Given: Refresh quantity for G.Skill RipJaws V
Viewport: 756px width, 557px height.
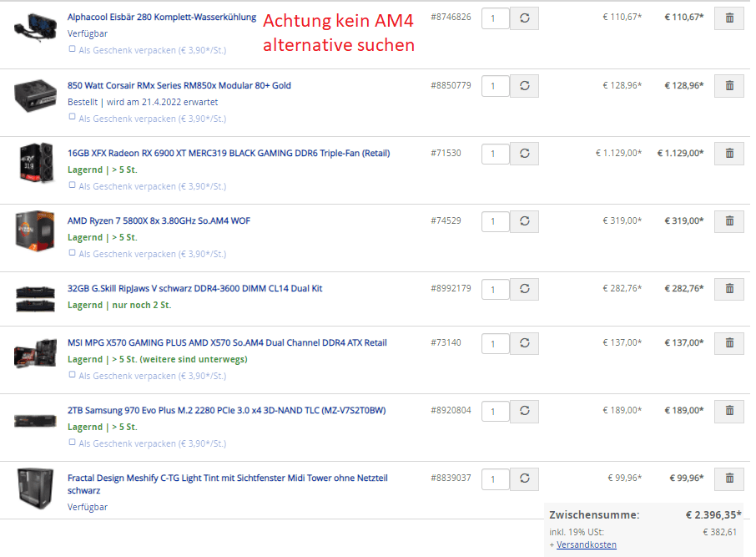Looking at the screenshot, I should 524,289.
